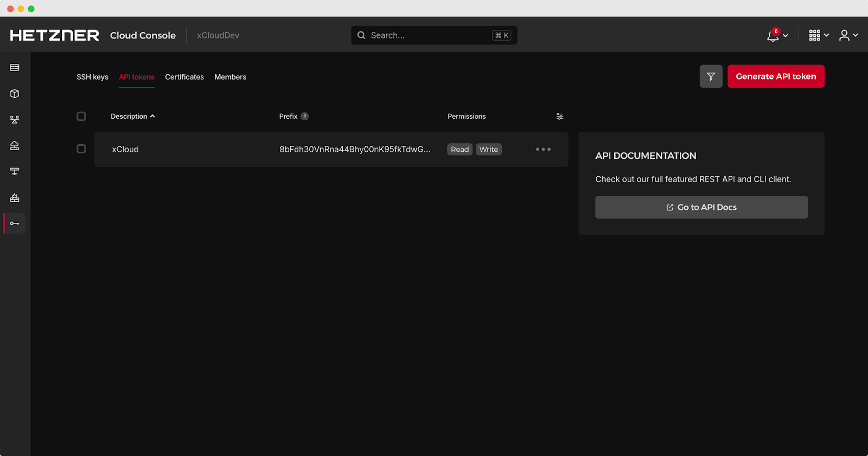Image resolution: width=868 pixels, height=456 pixels.
Task: Sort by Description column header
Action: pos(132,117)
